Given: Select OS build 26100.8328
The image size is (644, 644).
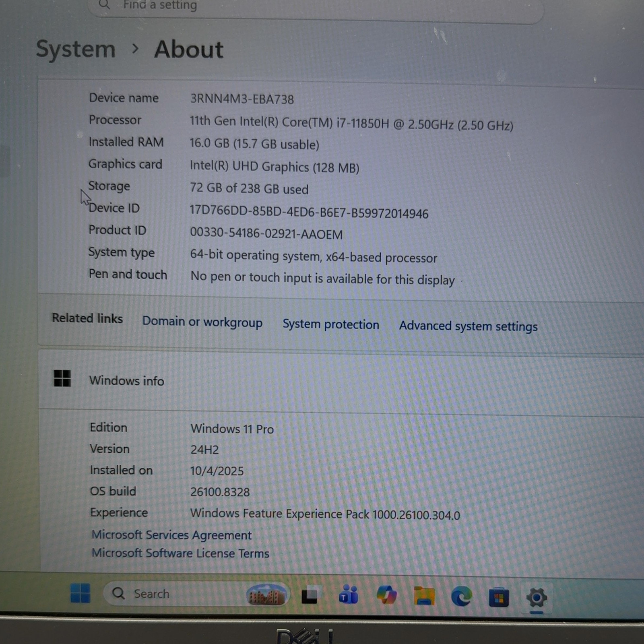Looking at the screenshot, I should (220, 492).
